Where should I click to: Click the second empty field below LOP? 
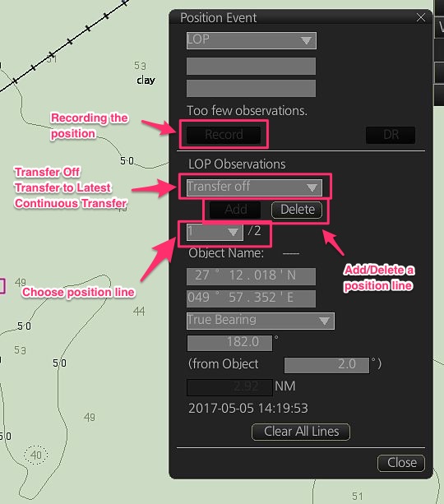coord(251,89)
